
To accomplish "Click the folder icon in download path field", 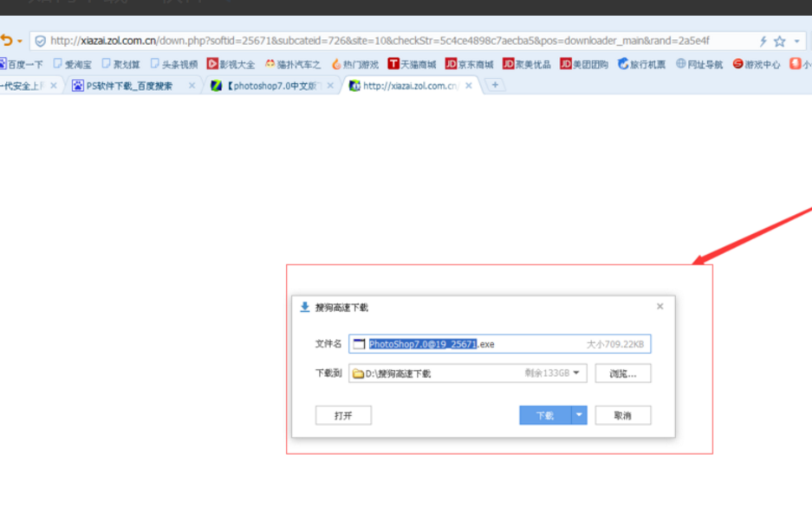I will click(x=357, y=373).
